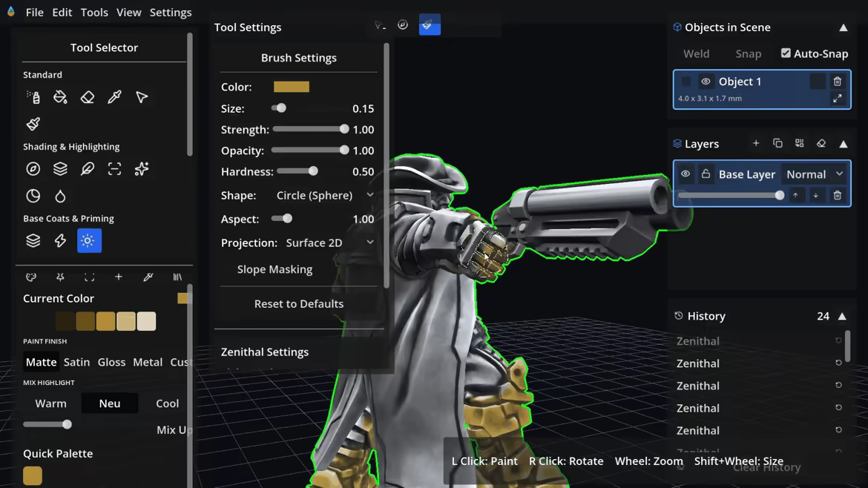The image size is (868, 488).
Task: Select the stacked layers shading tool
Action: pyautogui.click(x=60, y=169)
